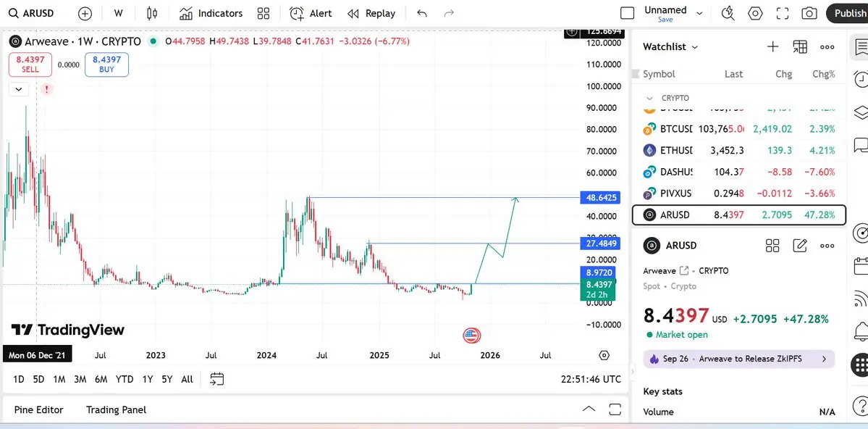Open watchlist advanced view icon
The image size is (868, 429).
point(800,46)
